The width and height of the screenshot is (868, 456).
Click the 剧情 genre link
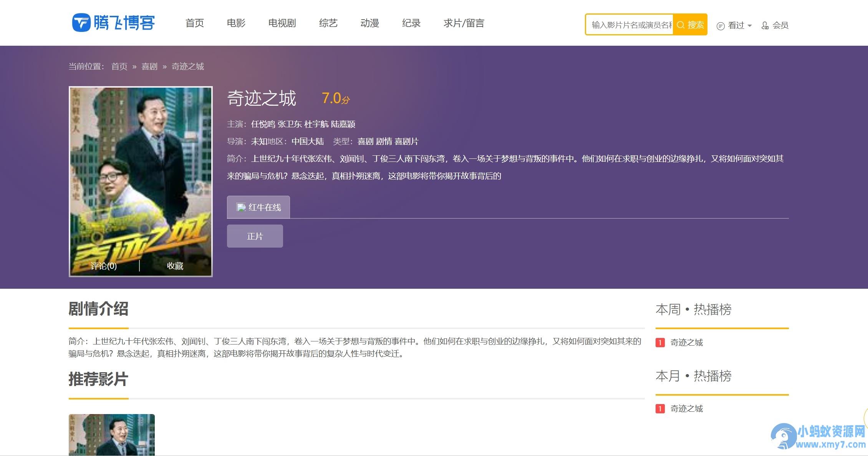[x=384, y=141]
